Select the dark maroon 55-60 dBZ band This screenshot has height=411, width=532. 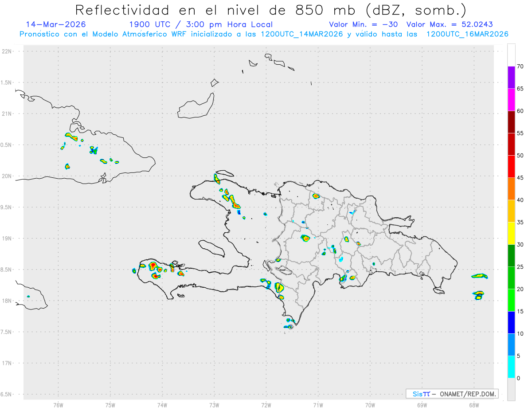(511, 122)
